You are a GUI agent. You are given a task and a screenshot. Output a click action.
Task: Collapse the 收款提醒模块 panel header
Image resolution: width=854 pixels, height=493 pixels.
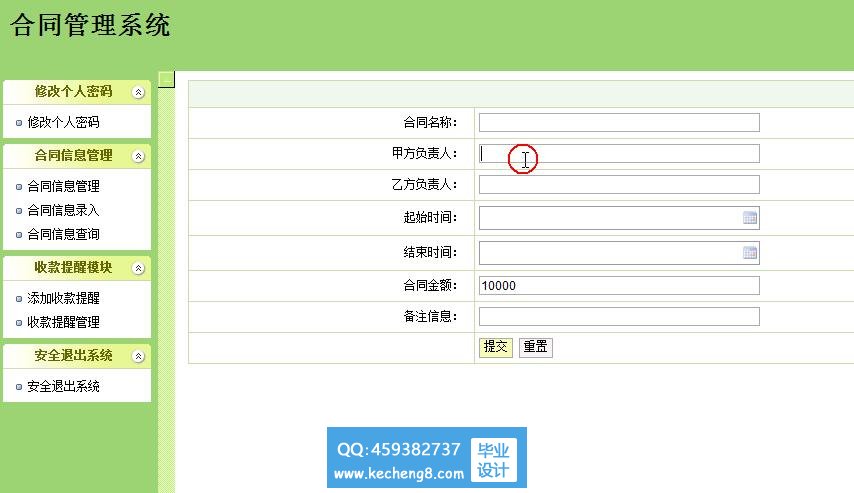pyautogui.click(x=138, y=268)
